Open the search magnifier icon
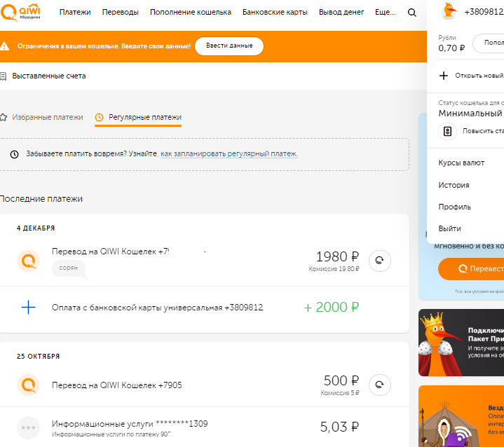The image size is (504, 447). pyautogui.click(x=411, y=13)
